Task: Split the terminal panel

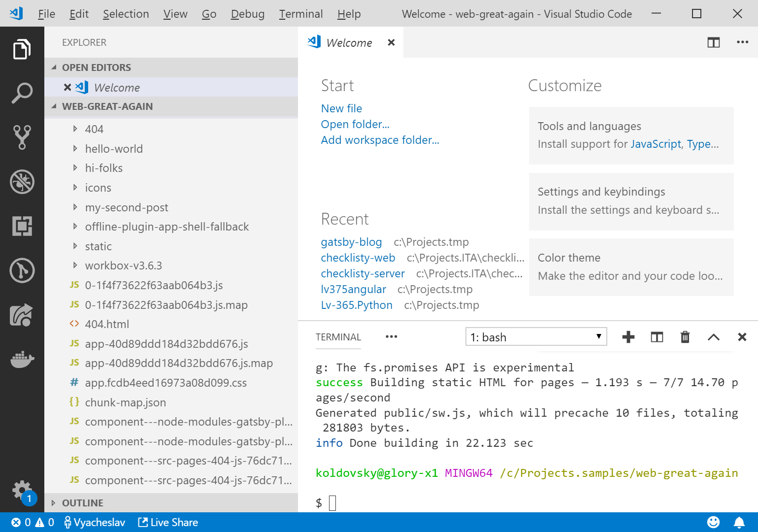Action: [x=657, y=337]
